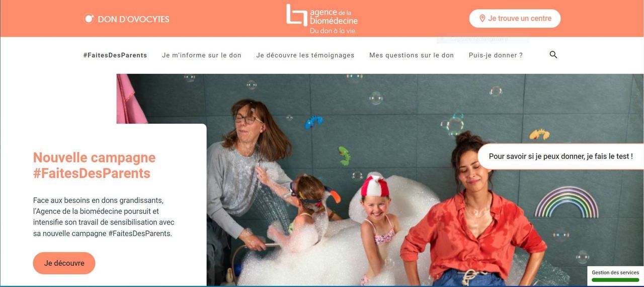The height and width of the screenshot is (287, 644).
Task: Click the campaign description paragraph
Action: (104, 217)
